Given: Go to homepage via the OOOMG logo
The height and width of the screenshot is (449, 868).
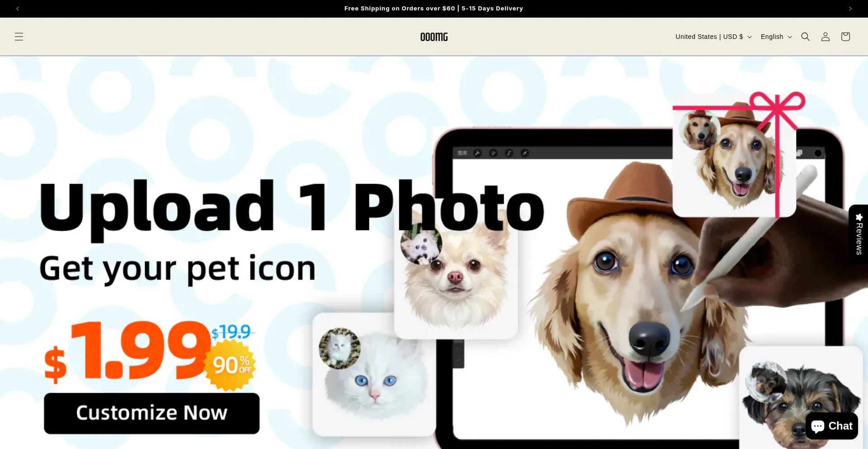Looking at the screenshot, I should click(434, 37).
